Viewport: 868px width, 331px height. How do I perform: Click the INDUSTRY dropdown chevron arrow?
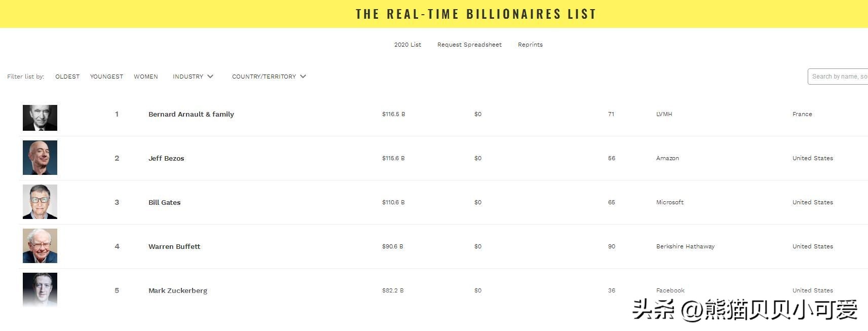(210, 77)
